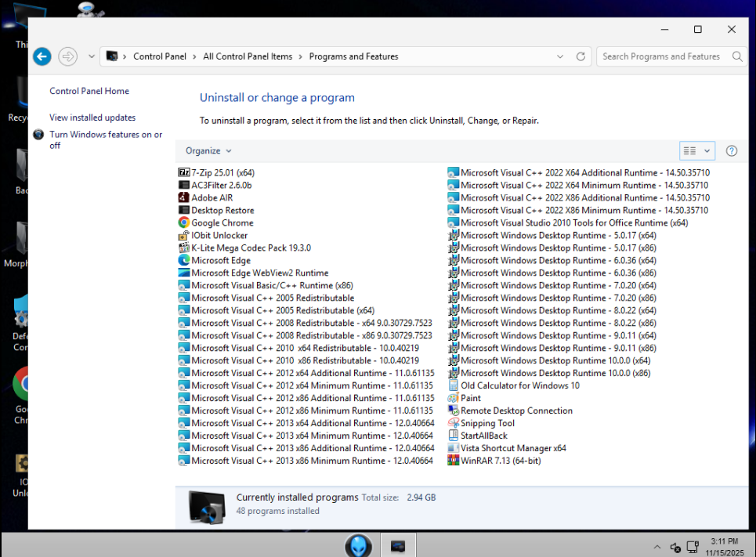This screenshot has height=557, width=756.
Task: Select the Microsoft Edge program icon
Action: click(x=183, y=260)
